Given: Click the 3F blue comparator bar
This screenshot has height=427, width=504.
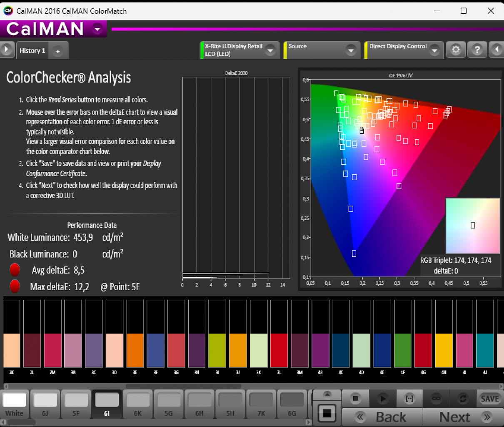Looking at the screenshot, I should [155, 334].
